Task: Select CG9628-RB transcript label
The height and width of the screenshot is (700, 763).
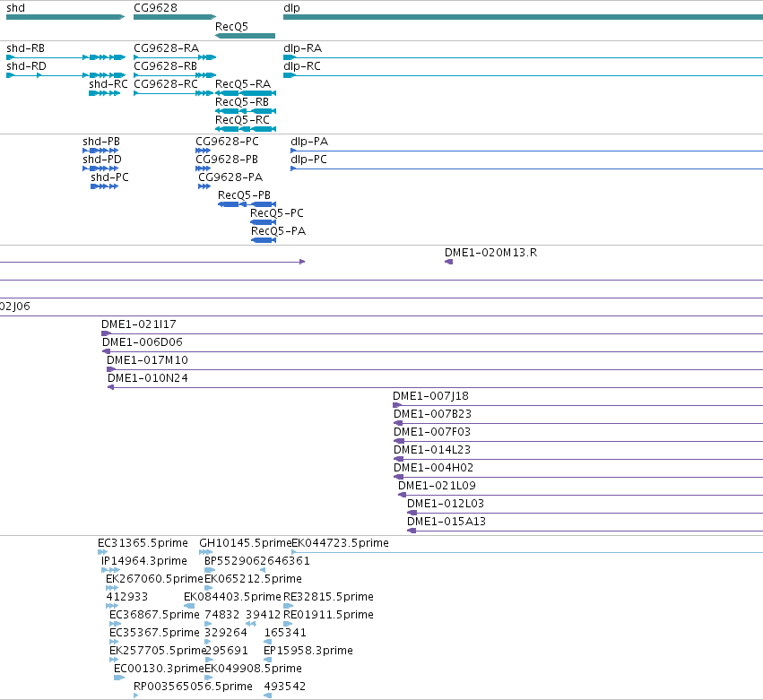Action: coord(166,66)
